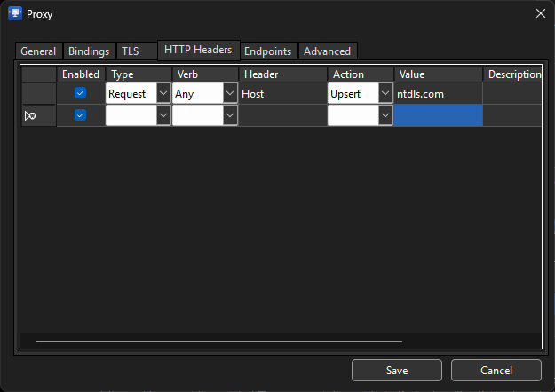Cancel the proxy dialog

coord(496,370)
